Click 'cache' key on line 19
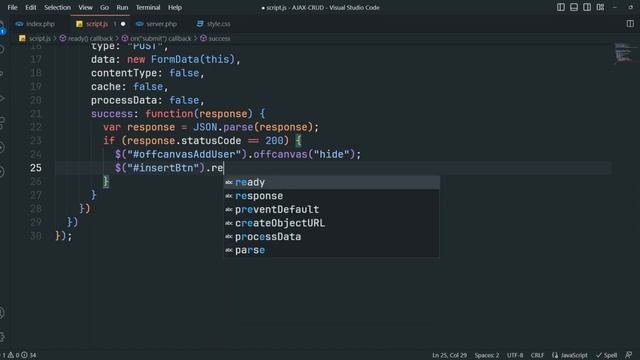 pyautogui.click(x=106, y=87)
